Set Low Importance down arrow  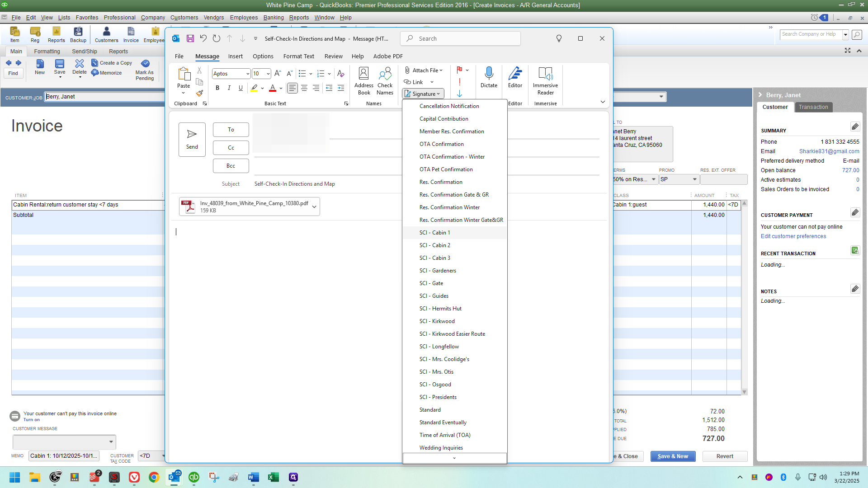click(x=460, y=94)
